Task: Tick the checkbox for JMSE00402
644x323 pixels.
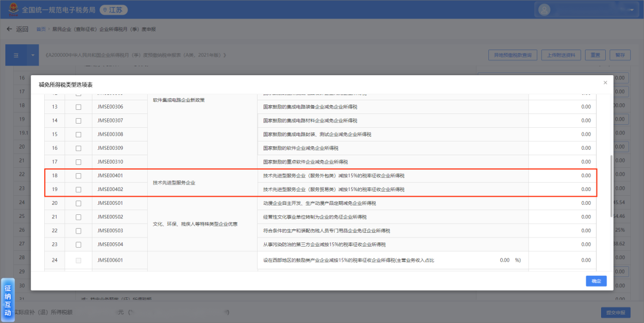Action: [x=78, y=190]
